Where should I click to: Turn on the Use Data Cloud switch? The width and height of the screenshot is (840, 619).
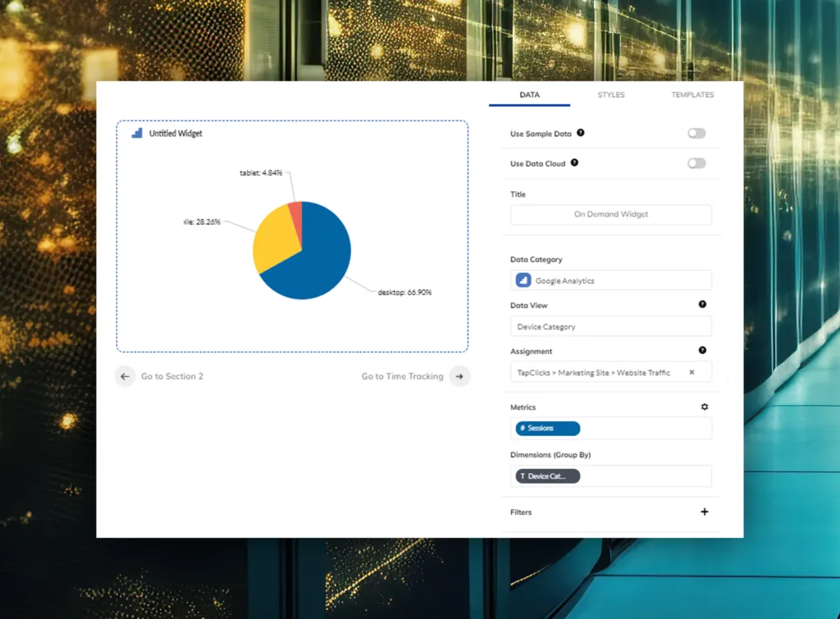[696, 163]
